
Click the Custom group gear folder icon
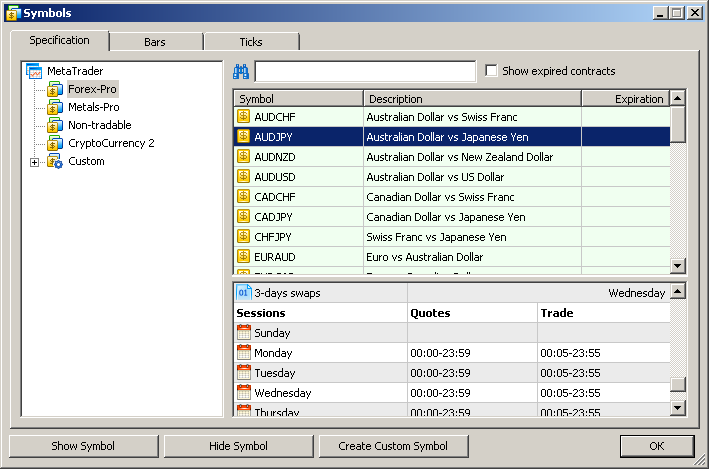coord(55,161)
